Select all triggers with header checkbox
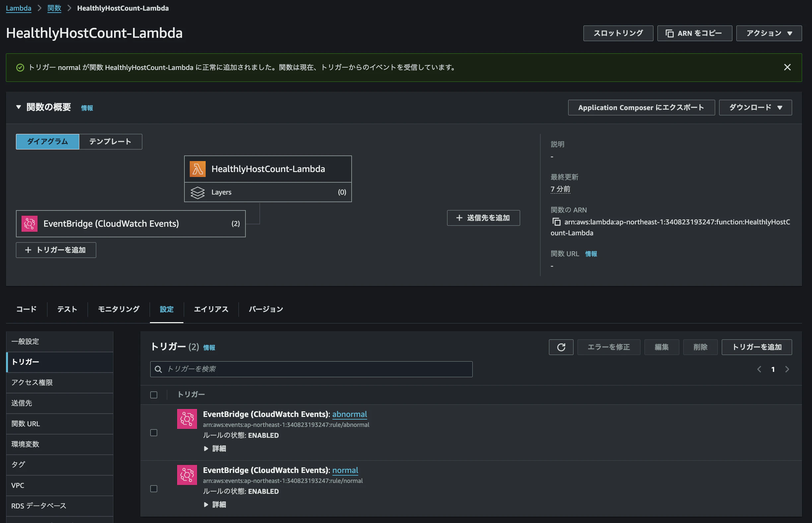 coord(154,395)
